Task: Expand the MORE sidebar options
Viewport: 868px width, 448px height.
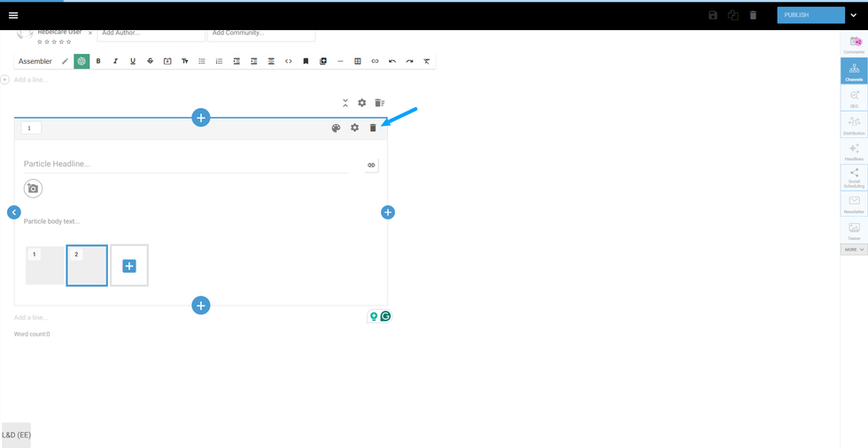Action: click(854, 250)
